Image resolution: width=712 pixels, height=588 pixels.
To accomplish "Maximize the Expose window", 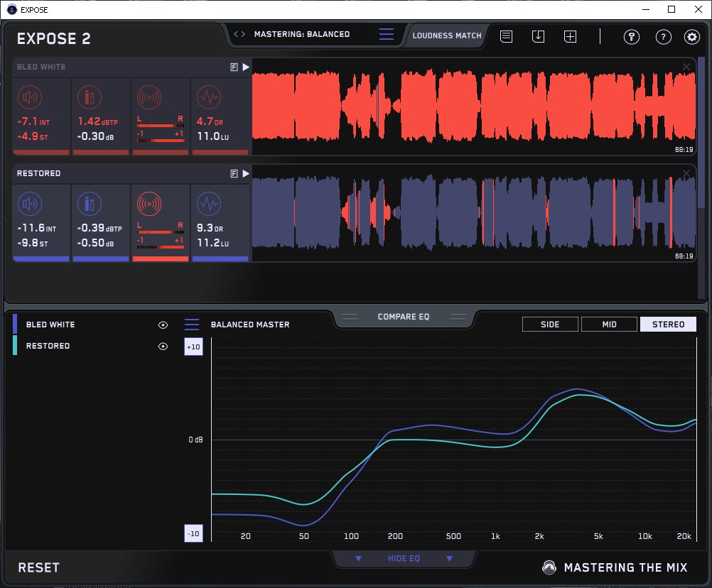I will point(671,9).
